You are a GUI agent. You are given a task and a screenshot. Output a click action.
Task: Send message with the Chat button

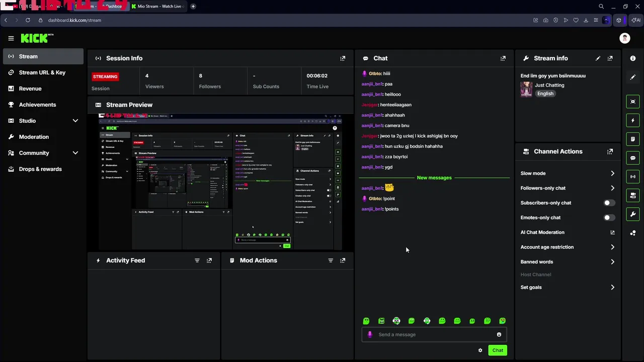498,350
